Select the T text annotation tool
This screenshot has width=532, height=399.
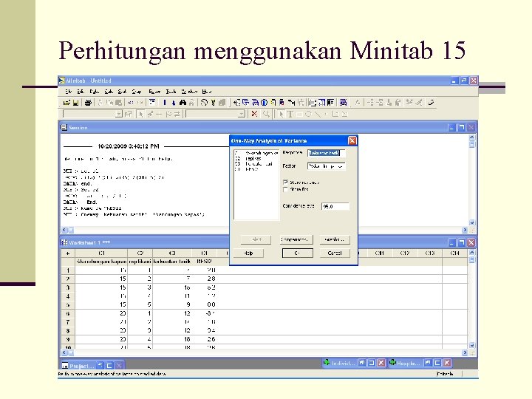click(x=290, y=115)
